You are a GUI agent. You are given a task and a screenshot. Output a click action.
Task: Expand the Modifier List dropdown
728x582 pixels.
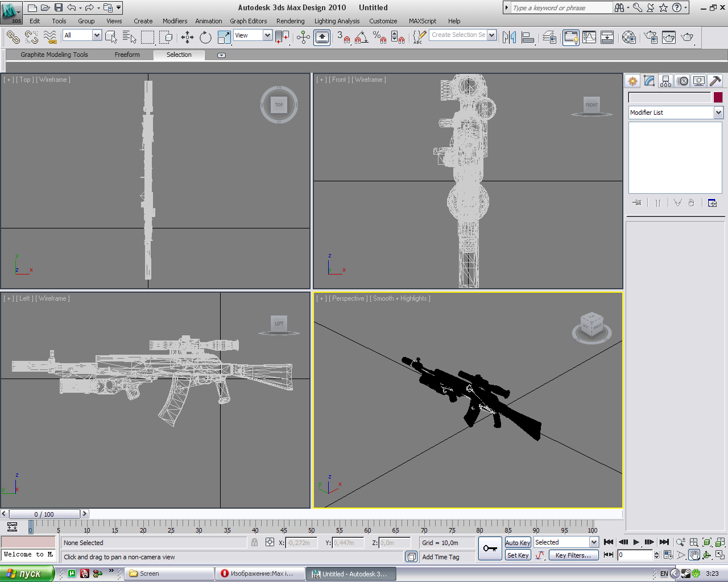pyautogui.click(x=718, y=113)
